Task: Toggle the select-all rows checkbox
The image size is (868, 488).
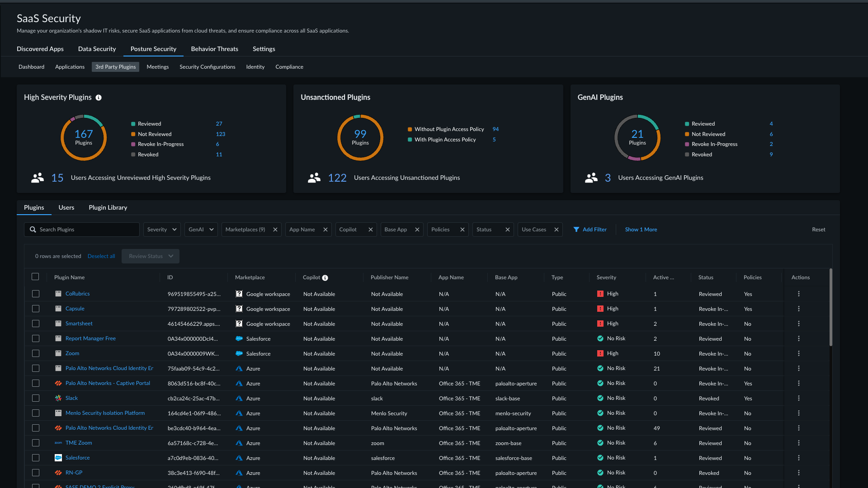Action: tap(35, 277)
